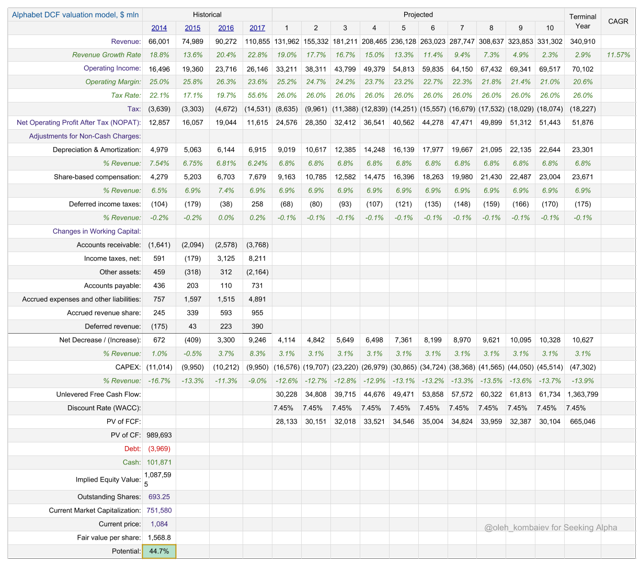This screenshot has width=640, height=570.
Task: Click 'Deferred revenue:' row label
Action: point(113,326)
